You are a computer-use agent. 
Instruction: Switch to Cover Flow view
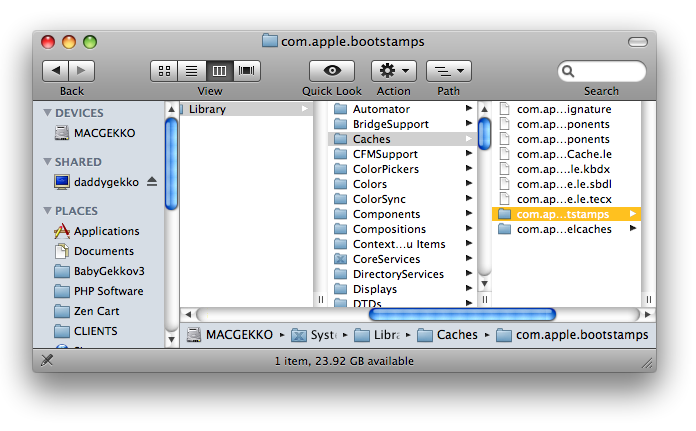247,71
